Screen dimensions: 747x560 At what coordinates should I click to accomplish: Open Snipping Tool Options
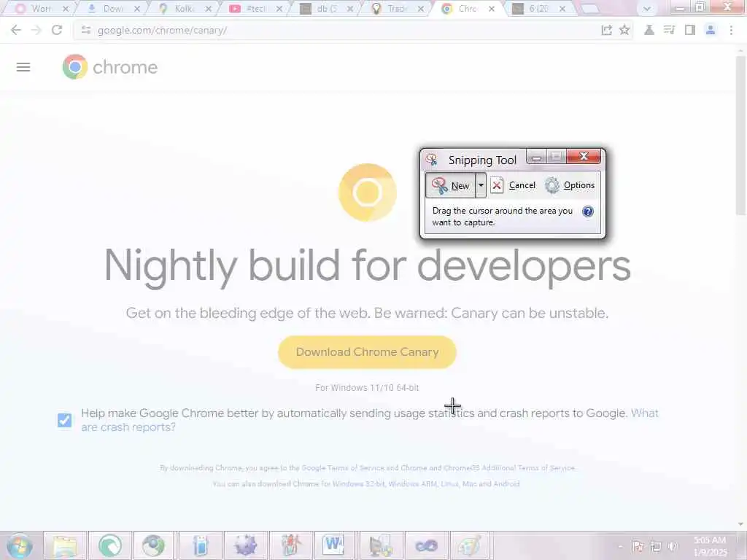[x=570, y=185]
